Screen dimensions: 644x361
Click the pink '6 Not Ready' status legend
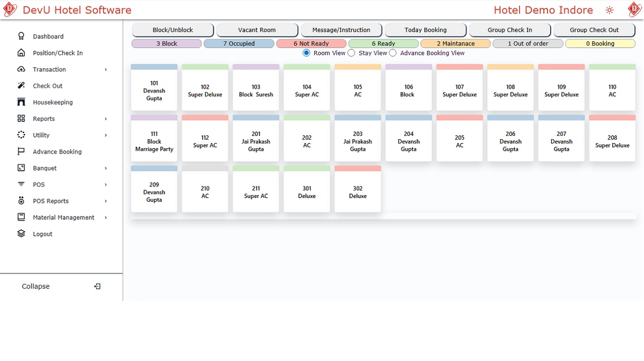(311, 44)
